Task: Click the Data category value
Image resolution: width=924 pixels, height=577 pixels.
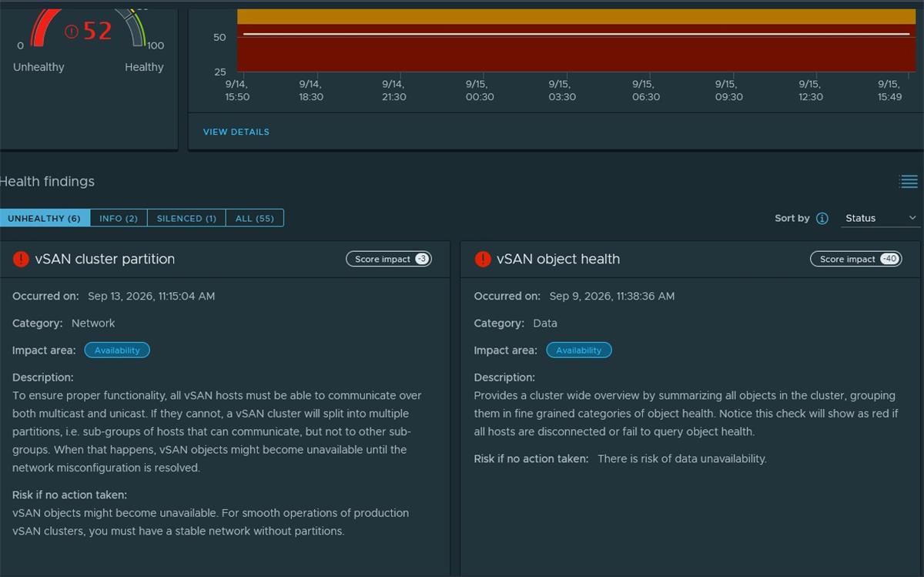Action: click(x=545, y=324)
